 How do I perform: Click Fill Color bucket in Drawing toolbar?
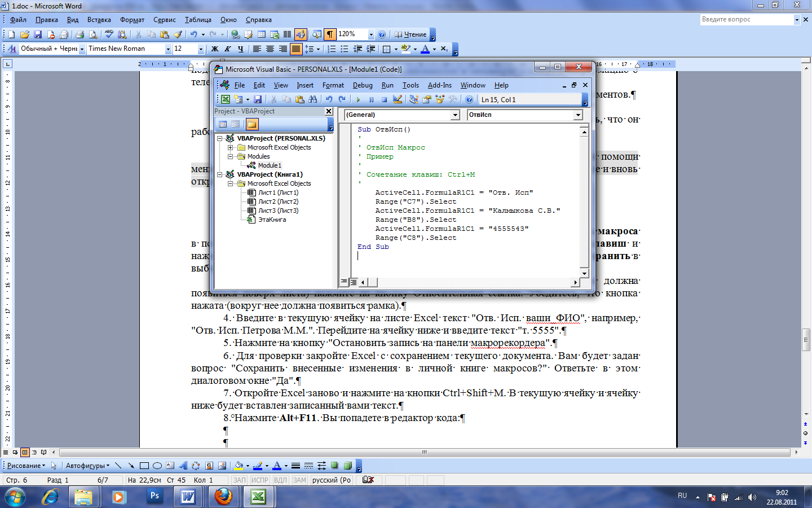[239, 466]
